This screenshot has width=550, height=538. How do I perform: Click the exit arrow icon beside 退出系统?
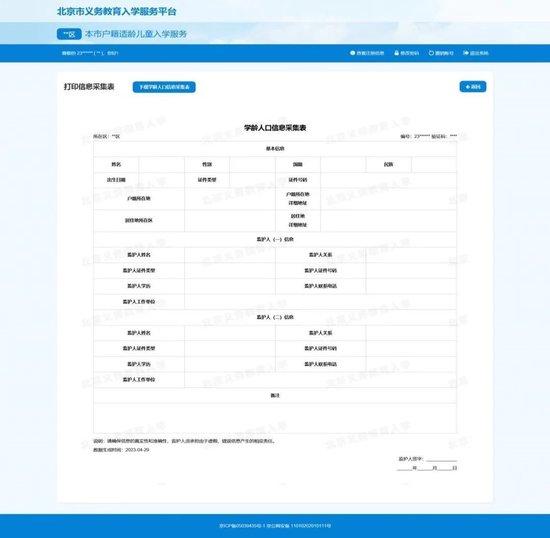[466, 53]
